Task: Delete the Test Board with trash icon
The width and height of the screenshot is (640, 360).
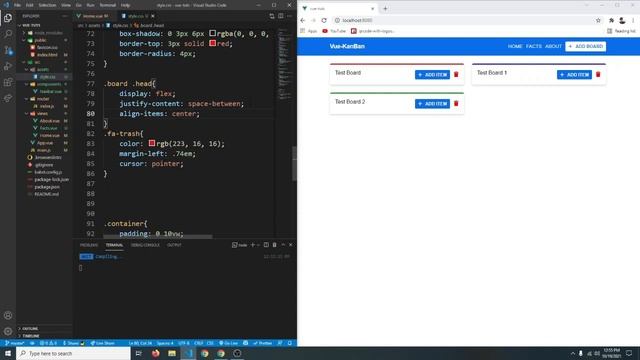Action: (x=456, y=75)
